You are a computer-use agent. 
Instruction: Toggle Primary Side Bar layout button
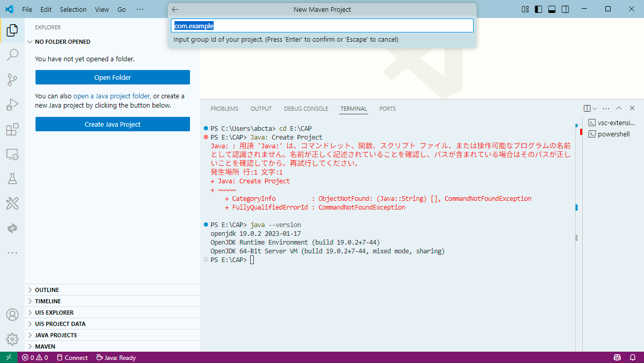coord(538,9)
